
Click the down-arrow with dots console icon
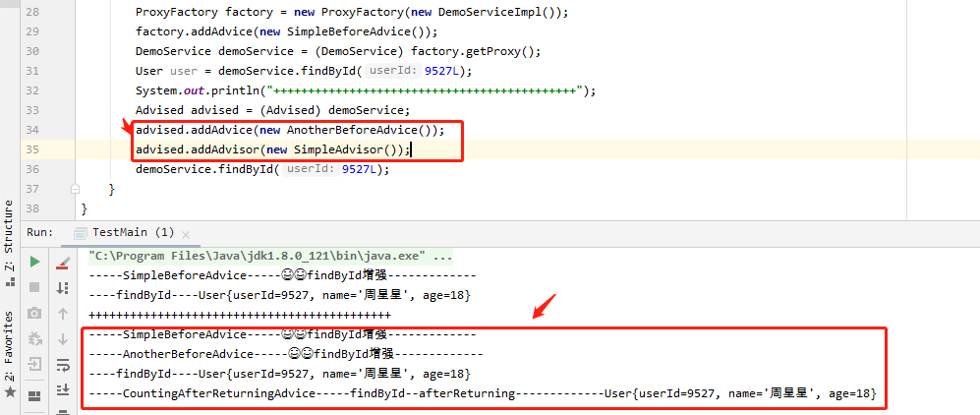63,287
